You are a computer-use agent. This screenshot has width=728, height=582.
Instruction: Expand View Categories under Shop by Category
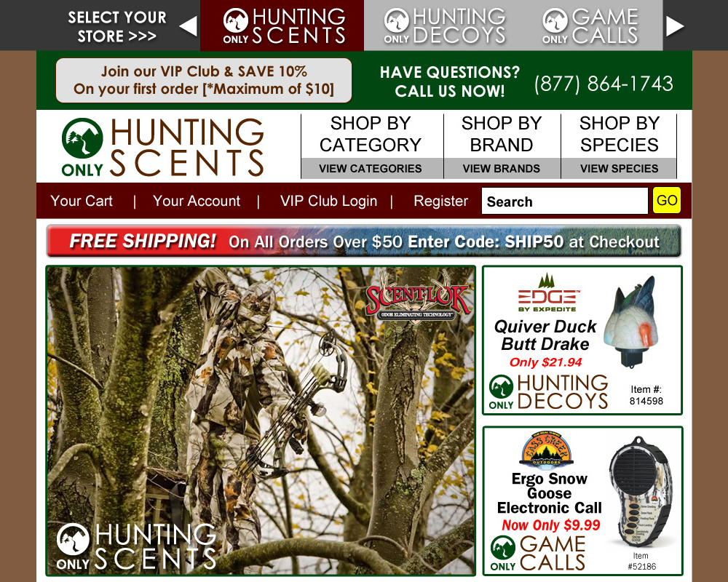(x=371, y=168)
